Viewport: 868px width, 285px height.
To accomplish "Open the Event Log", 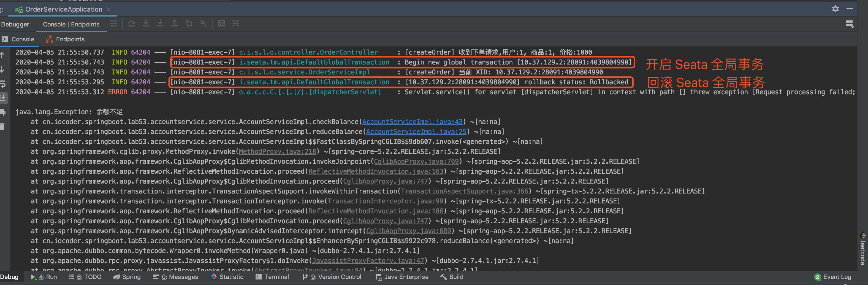I will coord(833,277).
